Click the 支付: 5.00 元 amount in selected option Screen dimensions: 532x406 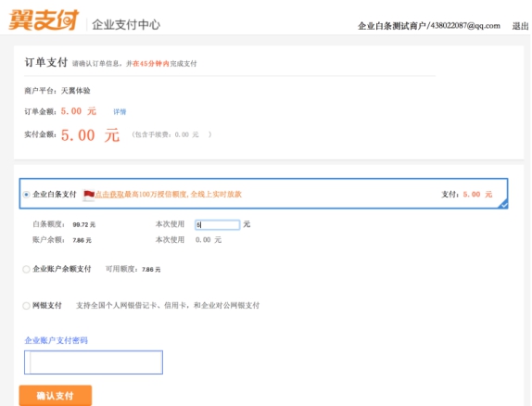tap(466, 195)
